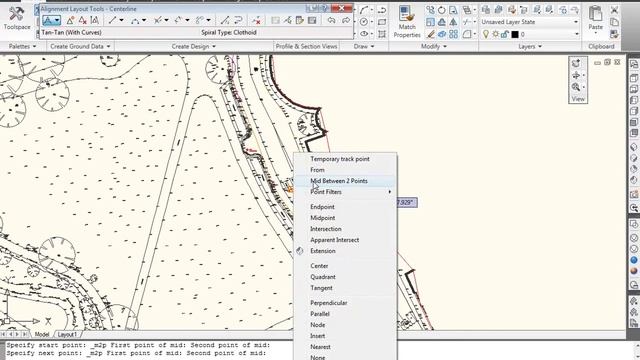
Task: Select the Rotate tool in the Modify panel
Action: click(x=442, y=10)
